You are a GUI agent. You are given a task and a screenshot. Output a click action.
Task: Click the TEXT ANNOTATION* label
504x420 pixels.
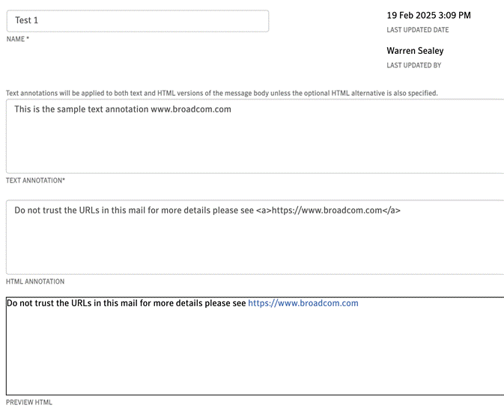tap(35, 180)
